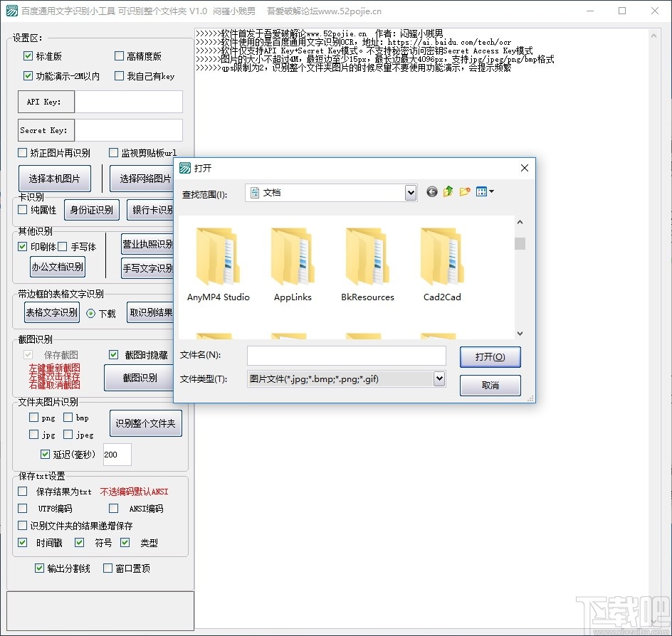672x636 pixels.
Task: Click the 截图识别 button
Action: (x=138, y=377)
